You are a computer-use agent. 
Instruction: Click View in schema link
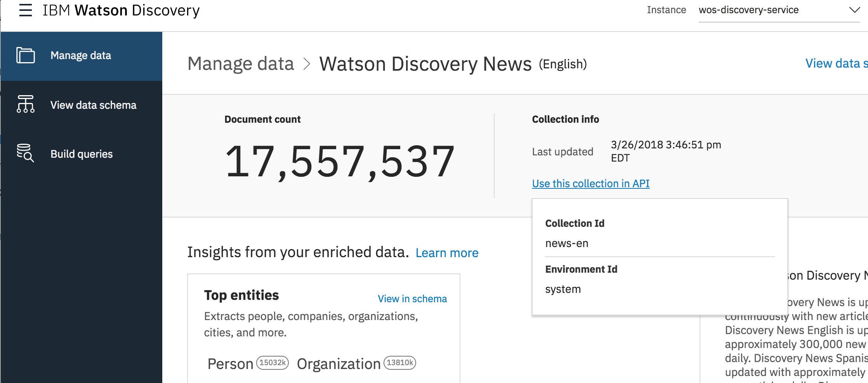pos(412,299)
